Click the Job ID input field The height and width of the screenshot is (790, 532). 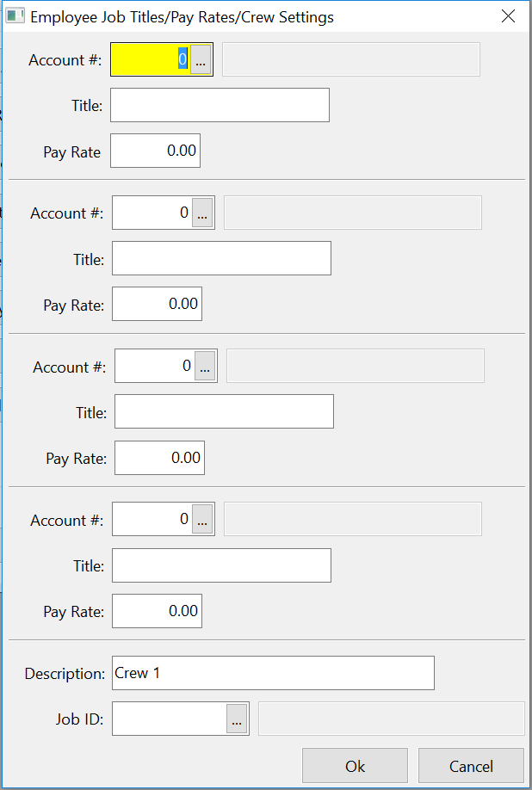pos(170,719)
